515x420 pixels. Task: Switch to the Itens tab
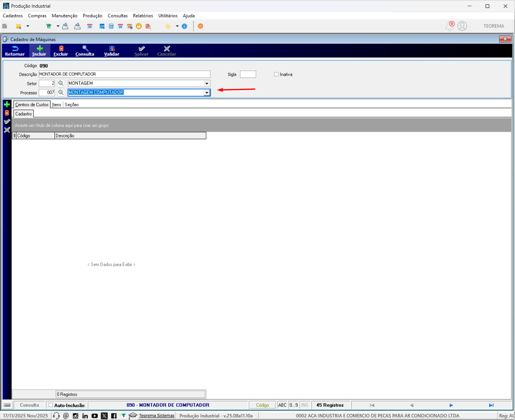click(x=56, y=105)
